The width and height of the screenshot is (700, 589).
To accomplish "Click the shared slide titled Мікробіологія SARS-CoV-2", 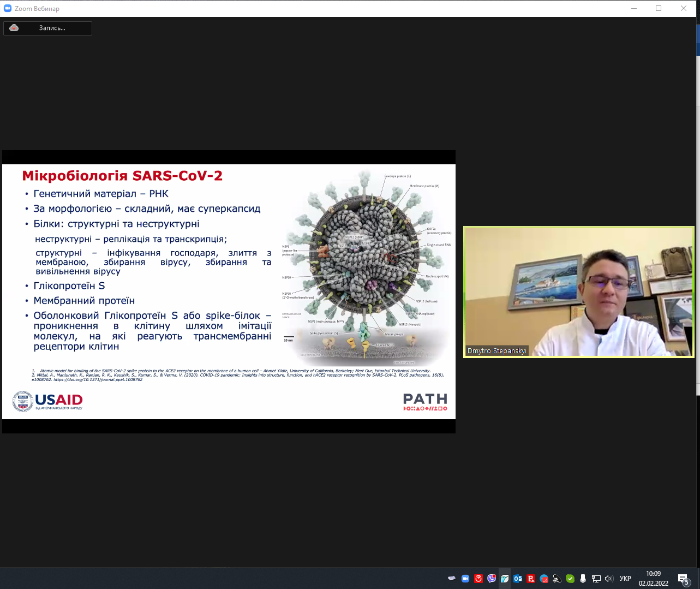I will (229, 291).
